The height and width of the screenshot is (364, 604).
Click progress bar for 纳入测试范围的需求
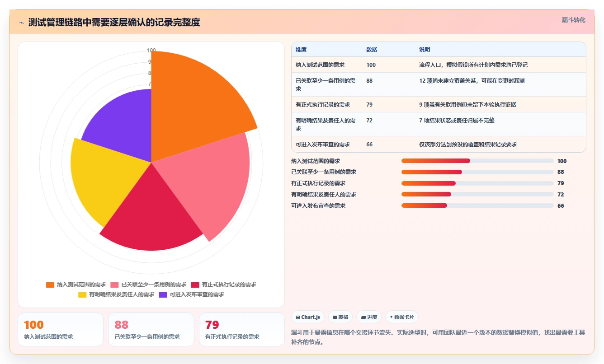point(477,161)
